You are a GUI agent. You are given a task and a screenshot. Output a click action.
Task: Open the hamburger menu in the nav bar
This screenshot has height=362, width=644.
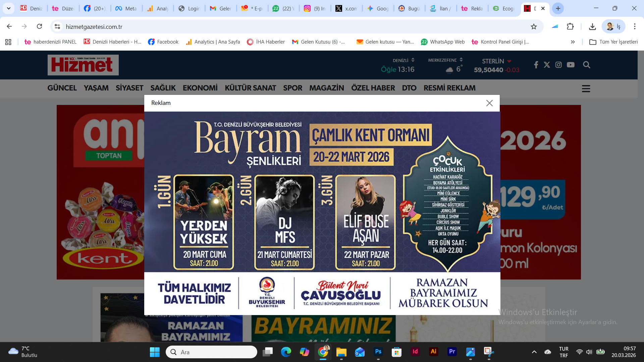[x=586, y=88]
